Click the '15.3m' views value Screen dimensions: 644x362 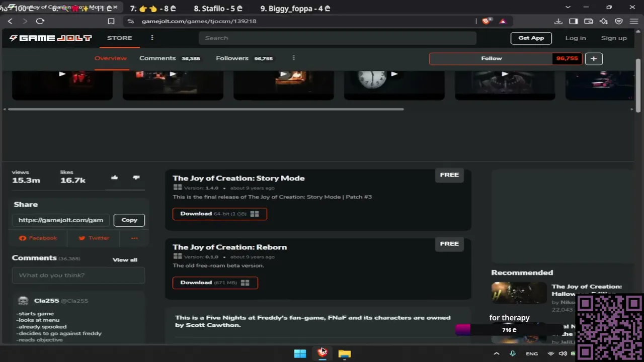coord(26,180)
